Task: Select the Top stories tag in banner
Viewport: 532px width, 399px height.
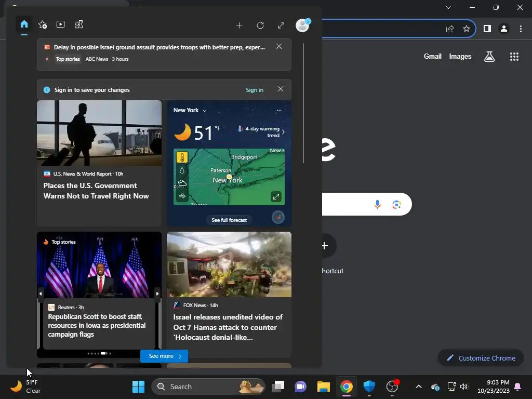Action: point(68,59)
